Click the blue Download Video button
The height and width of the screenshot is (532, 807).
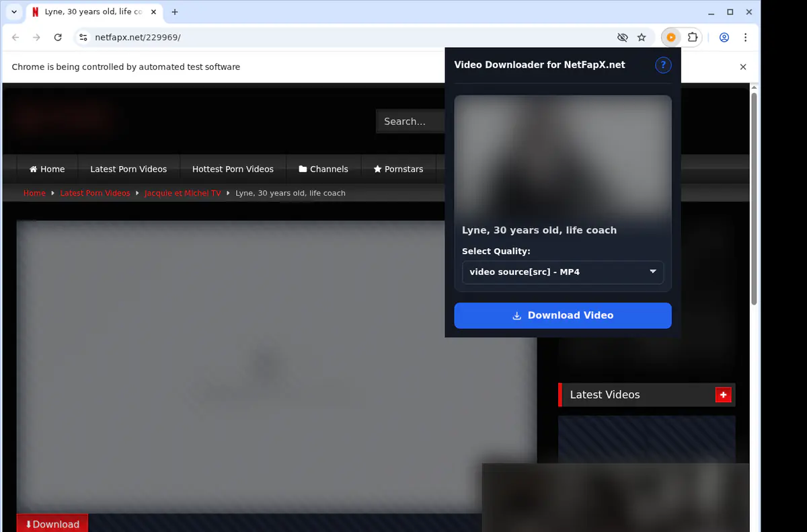click(563, 315)
